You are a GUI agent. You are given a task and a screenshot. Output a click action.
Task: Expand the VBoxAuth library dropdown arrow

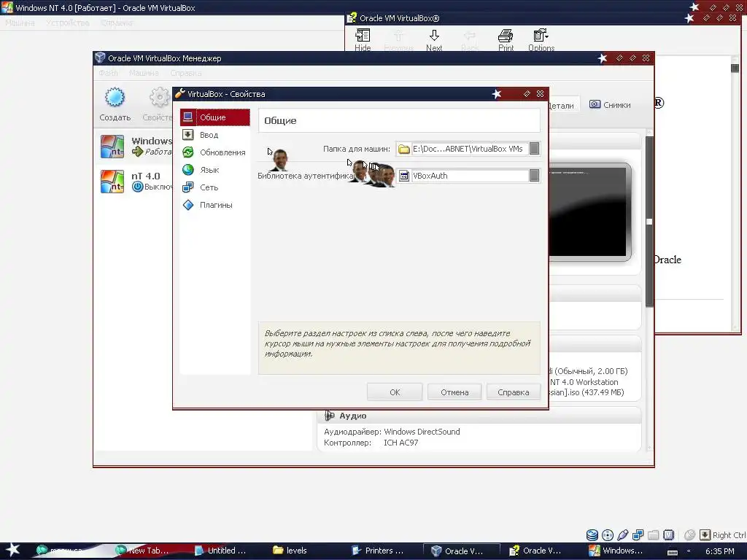[x=535, y=176]
